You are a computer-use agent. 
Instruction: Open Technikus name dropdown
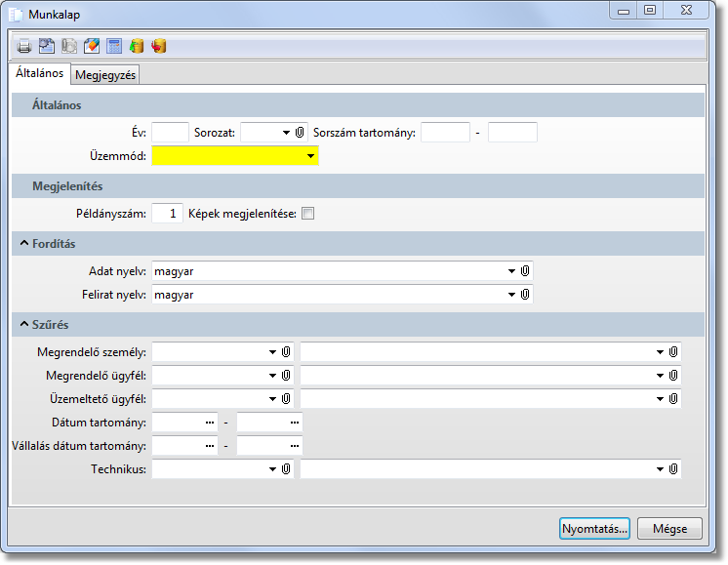(x=660, y=469)
